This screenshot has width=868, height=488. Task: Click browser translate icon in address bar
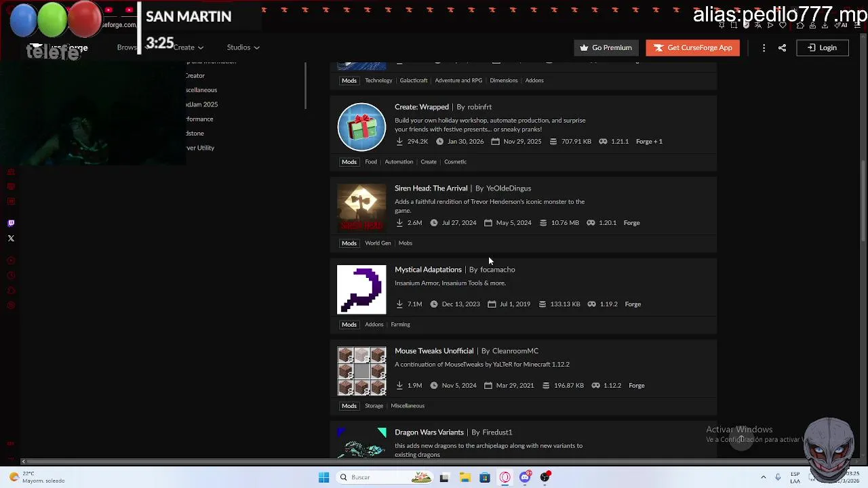758,25
